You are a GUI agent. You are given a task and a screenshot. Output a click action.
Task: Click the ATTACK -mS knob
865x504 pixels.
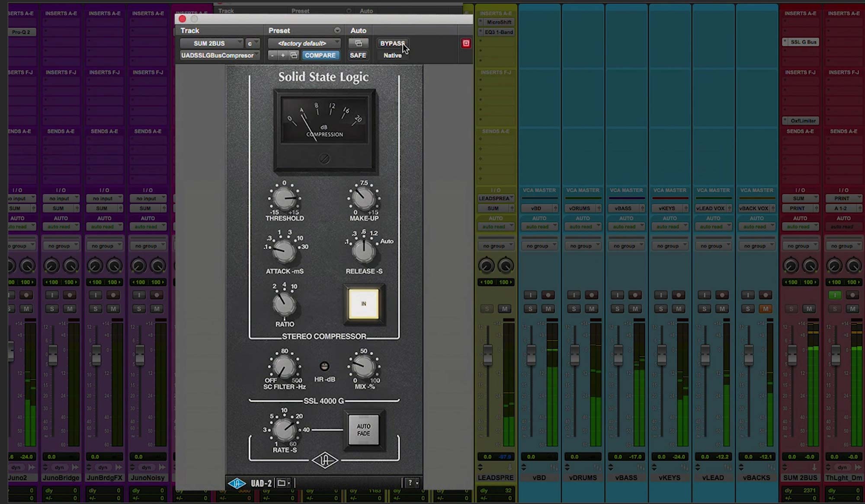coord(284,250)
